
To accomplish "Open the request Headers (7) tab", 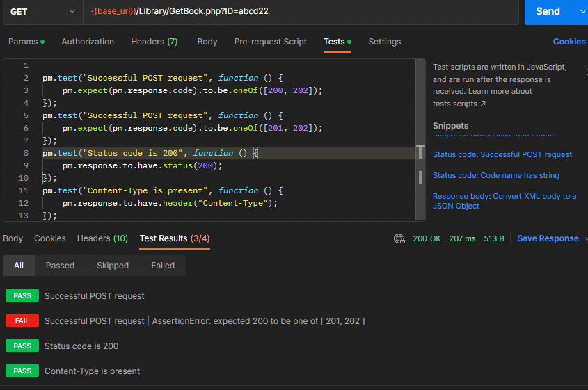I will (x=154, y=42).
